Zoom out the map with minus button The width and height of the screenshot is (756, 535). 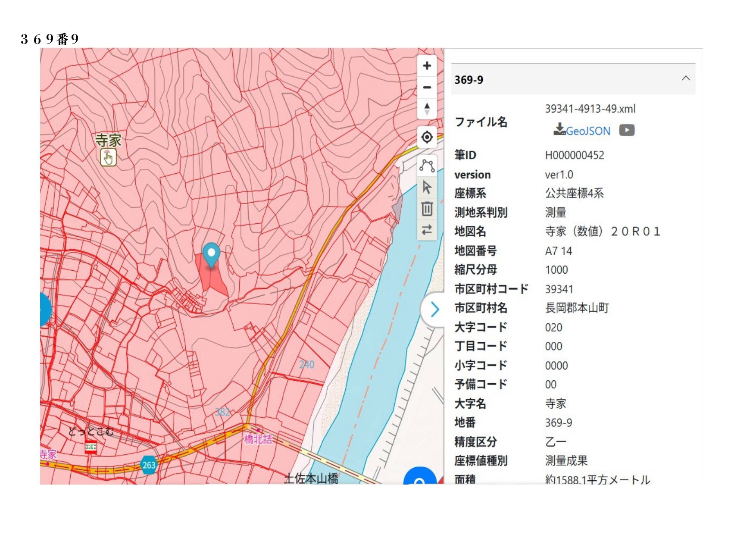click(427, 87)
